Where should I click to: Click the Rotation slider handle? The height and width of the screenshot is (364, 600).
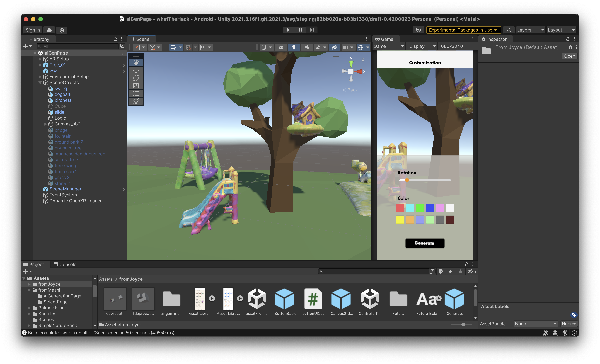click(407, 180)
